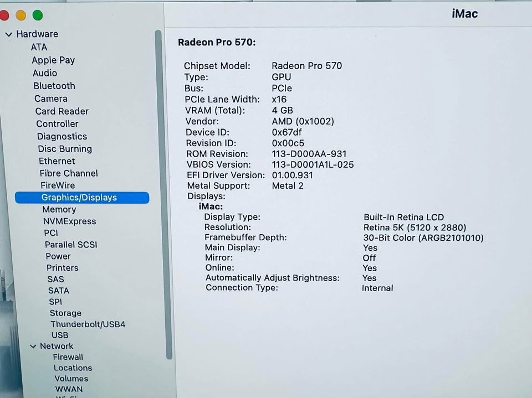Select Audio in the Hardware list
Viewport: 532px width, 398px height.
click(45, 73)
